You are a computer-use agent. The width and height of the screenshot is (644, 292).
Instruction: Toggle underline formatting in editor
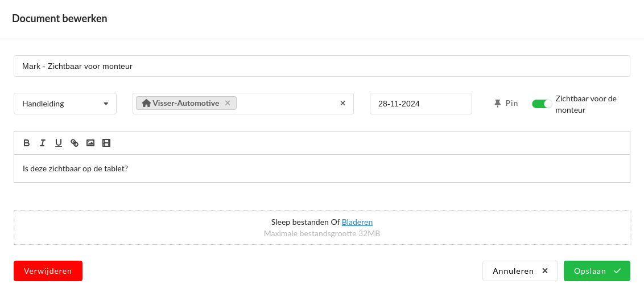coord(59,143)
